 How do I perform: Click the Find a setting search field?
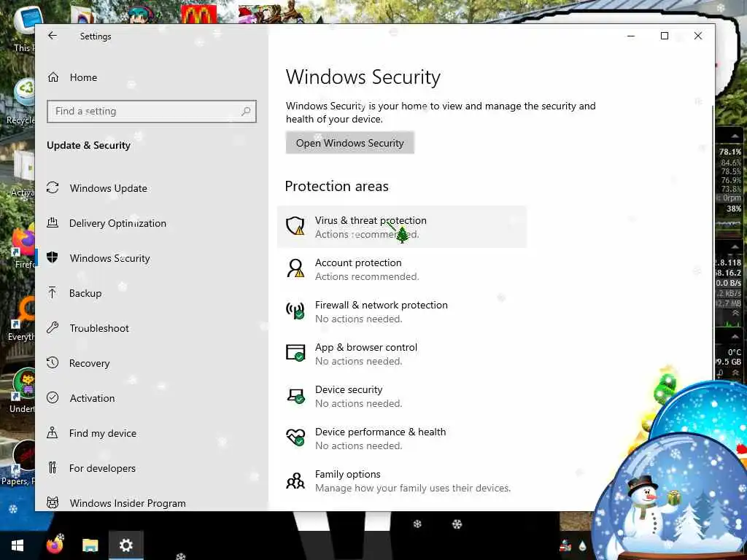(152, 112)
